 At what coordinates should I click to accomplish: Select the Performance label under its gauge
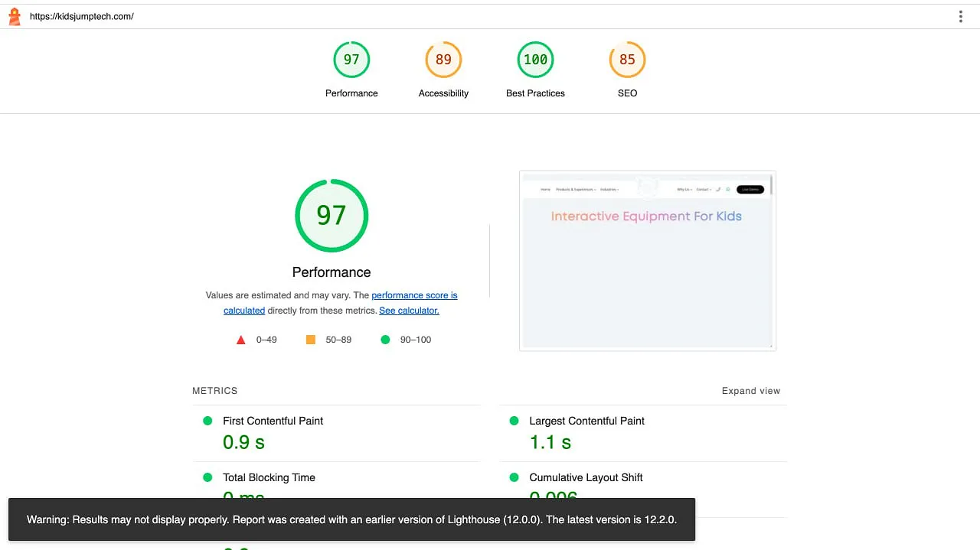(332, 272)
